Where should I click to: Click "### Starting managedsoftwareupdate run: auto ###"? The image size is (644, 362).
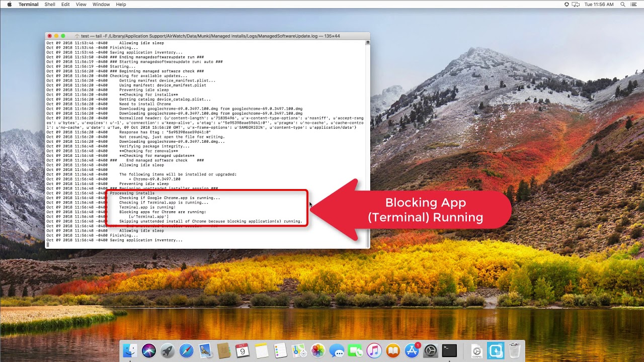[x=166, y=62]
